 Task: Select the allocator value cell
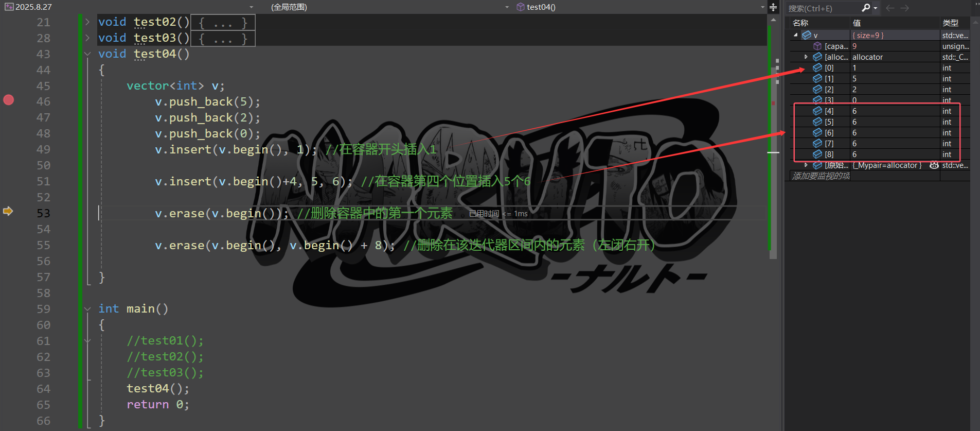[x=895, y=57]
